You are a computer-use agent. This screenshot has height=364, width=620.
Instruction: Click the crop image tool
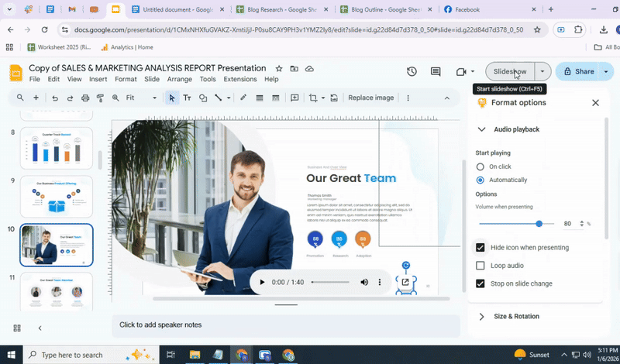313,98
